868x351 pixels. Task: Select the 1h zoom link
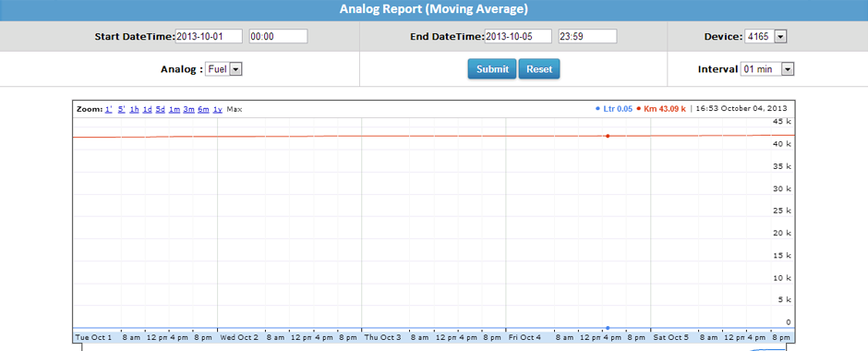(135, 109)
